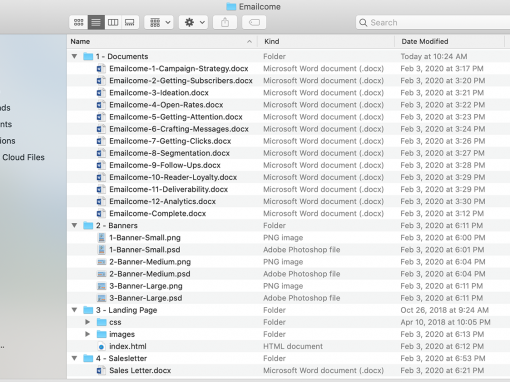Click the index.html document icon
510x382 pixels.
tap(101, 347)
